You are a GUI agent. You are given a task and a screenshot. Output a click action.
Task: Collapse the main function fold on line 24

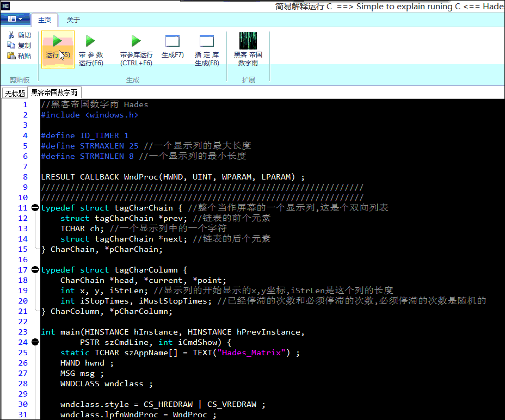35,342
